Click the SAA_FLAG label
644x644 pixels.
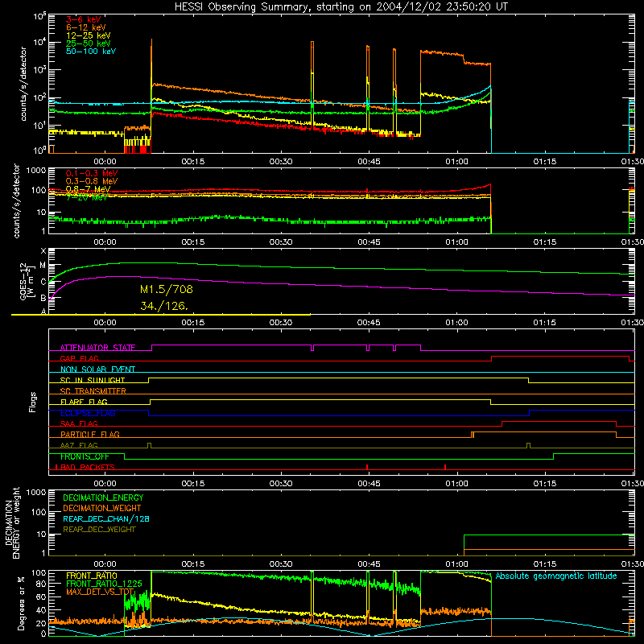coord(79,423)
